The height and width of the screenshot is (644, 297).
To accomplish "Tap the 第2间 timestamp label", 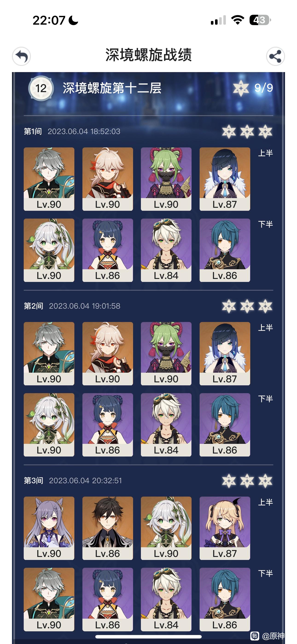I will (x=84, y=306).
